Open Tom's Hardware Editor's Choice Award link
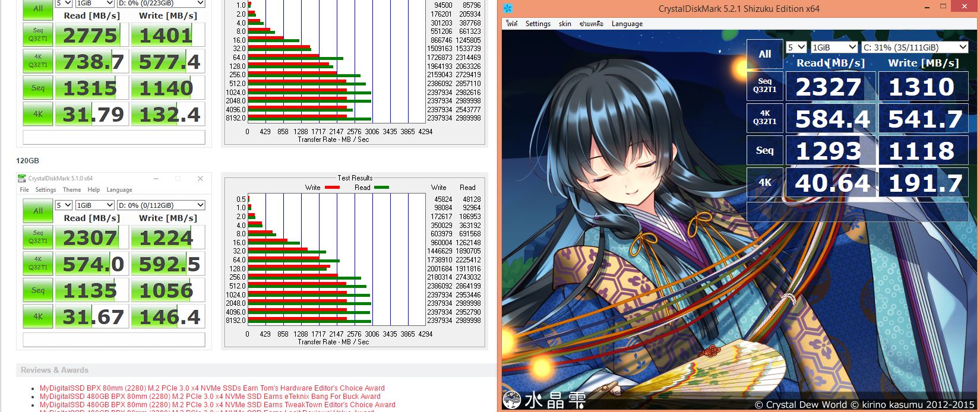This screenshot has height=412, width=980. tap(212, 388)
